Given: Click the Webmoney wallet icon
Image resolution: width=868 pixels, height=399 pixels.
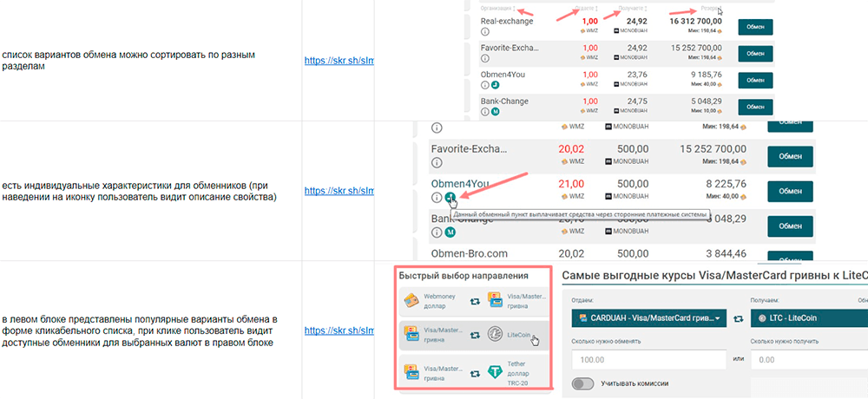Looking at the screenshot, I should tap(411, 300).
